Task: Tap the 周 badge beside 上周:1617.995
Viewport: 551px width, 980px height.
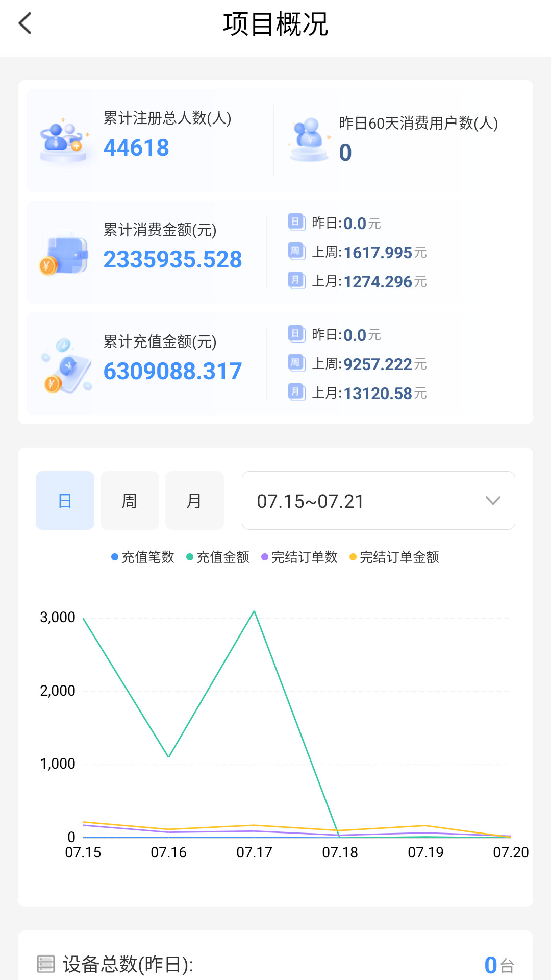Action: (295, 251)
